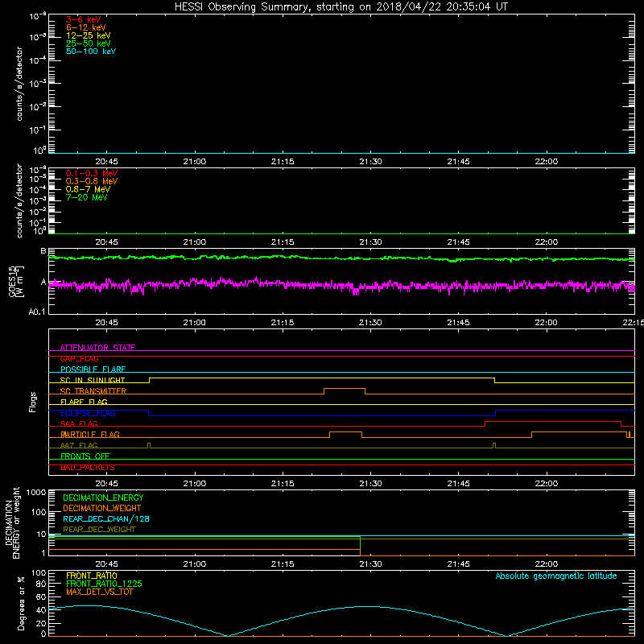The width and height of the screenshot is (644, 644).
Task: Click the Degrees or % axis title
Action: 21,603
